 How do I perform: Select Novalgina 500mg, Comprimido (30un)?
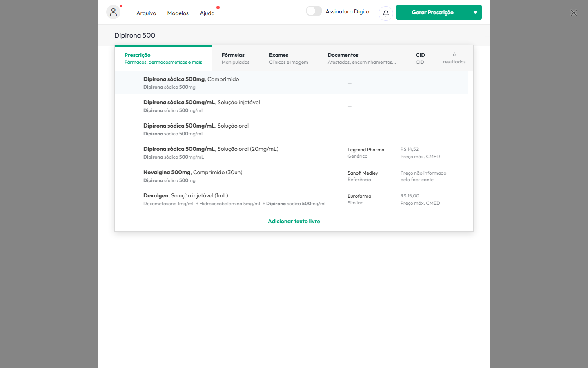[x=291, y=176]
